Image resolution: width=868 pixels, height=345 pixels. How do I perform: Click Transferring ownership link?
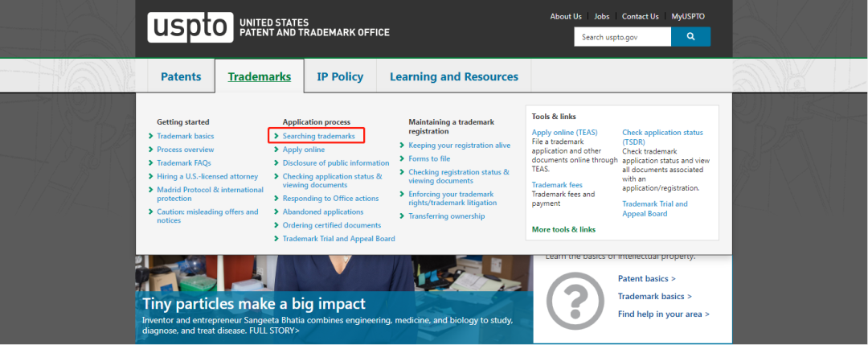(x=447, y=216)
